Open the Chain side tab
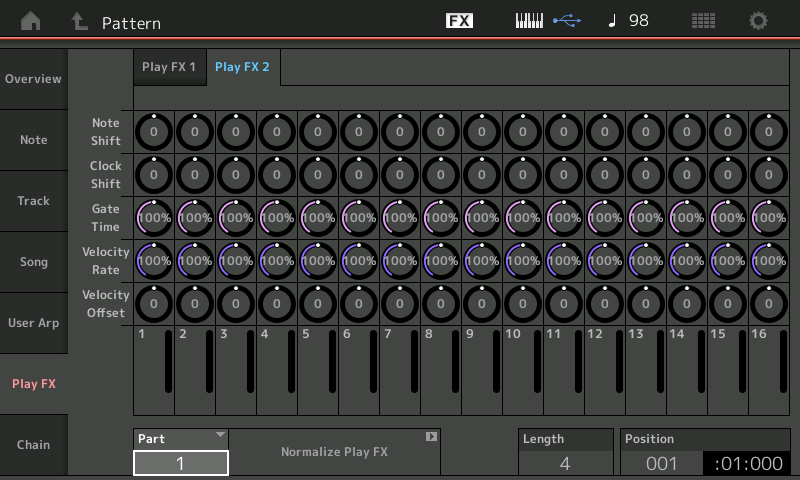 34,445
